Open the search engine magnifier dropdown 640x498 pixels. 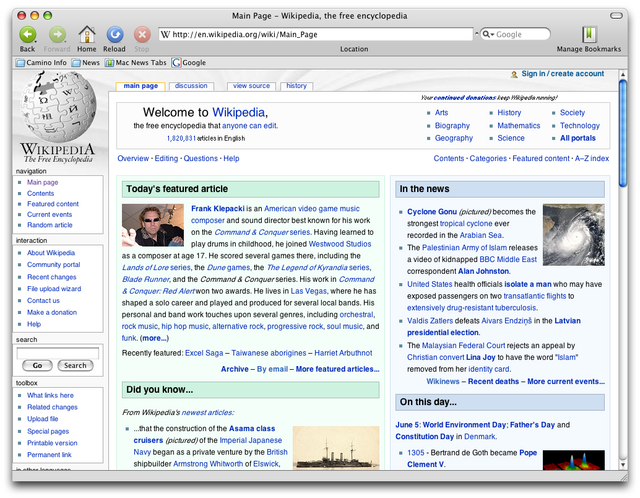[488, 34]
